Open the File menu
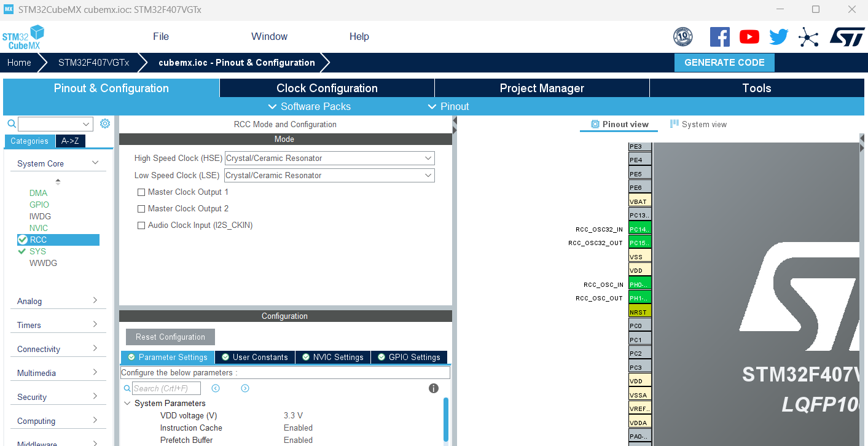868x446 pixels. [x=161, y=37]
